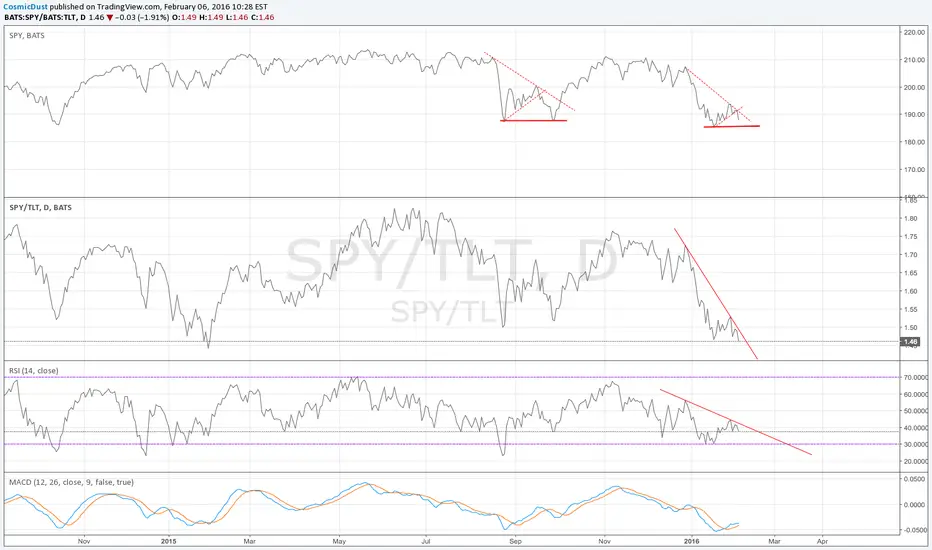This screenshot has width=932, height=550.
Task: Click the 30.0000 RSI axis label
Action: (916, 445)
